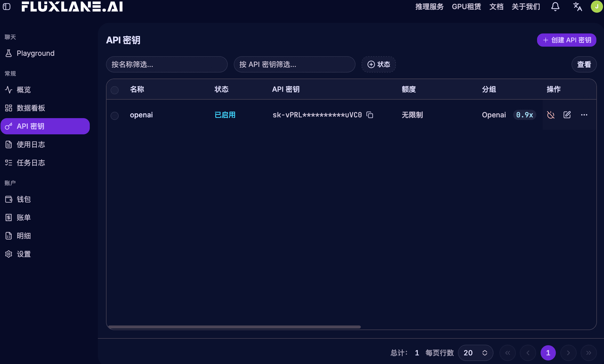604x364 pixels.
Task: Open more actions for openai key
Action: tap(584, 115)
